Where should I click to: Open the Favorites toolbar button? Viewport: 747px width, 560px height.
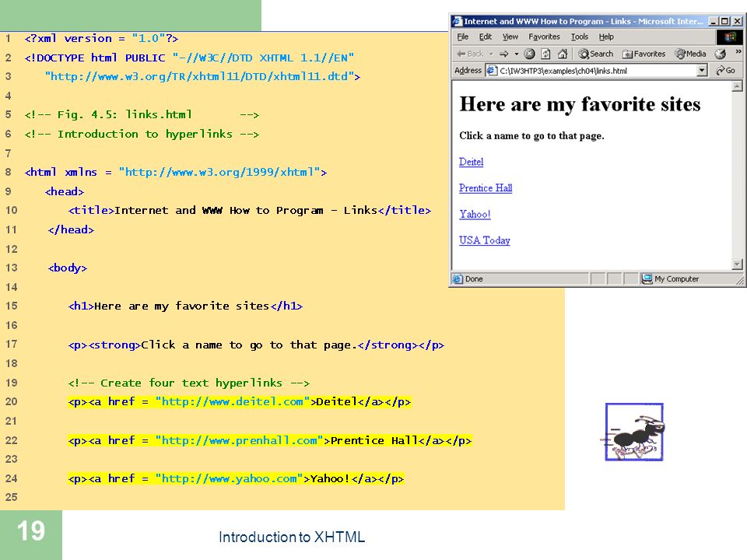(x=644, y=54)
